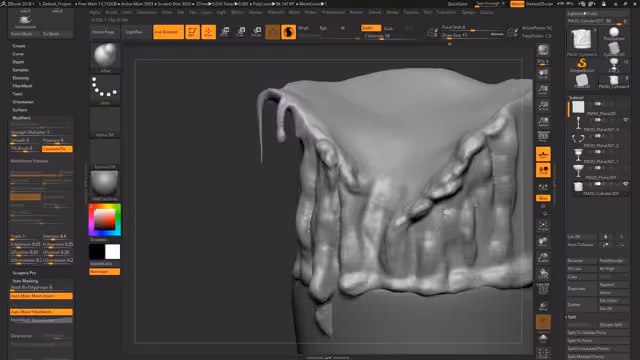Open the Alpha Off slot
The width and height of the screenshot is (640, 360).
[x=105, y=122]
